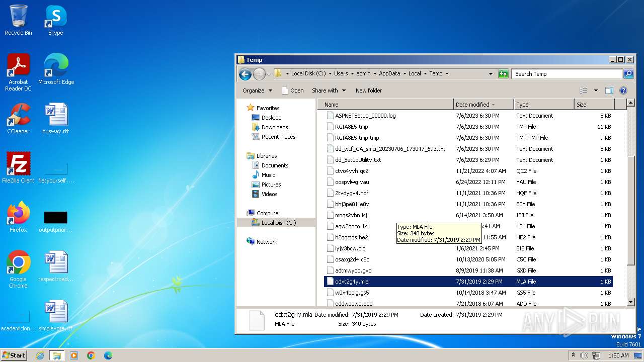644x362 pixels.
Task: Expand the address bar history dropdown
Action: [x=491, y=73]
